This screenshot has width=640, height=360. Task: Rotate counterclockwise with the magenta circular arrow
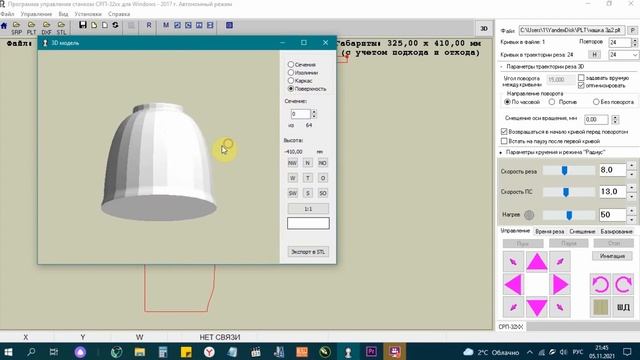pos(600,284)
